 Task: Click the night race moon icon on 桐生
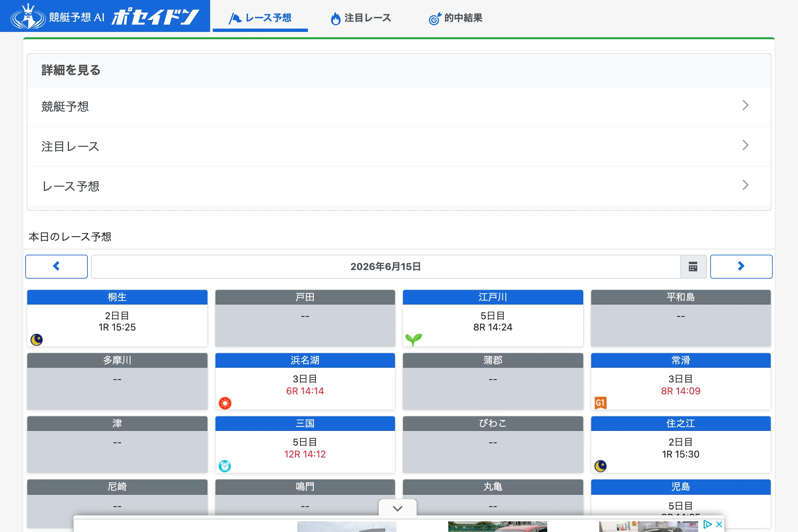(x=37, y=339)
